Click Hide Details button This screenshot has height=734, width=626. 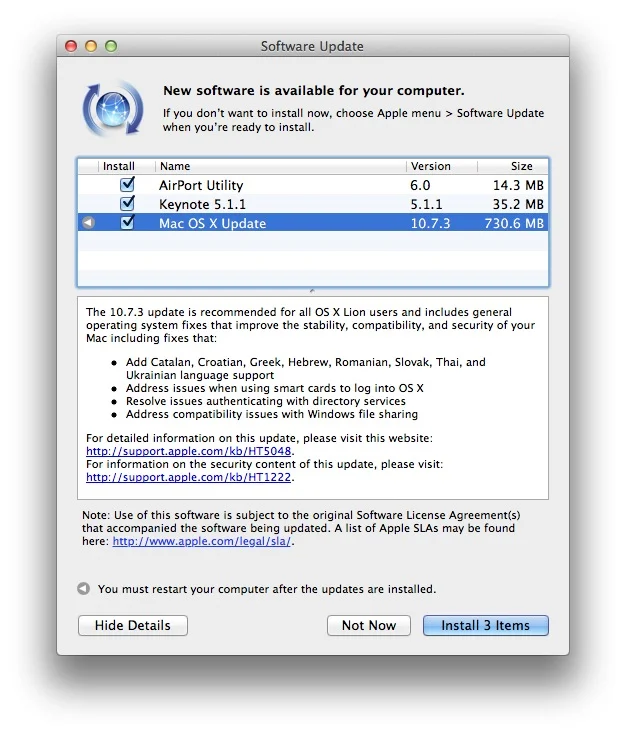133,625
